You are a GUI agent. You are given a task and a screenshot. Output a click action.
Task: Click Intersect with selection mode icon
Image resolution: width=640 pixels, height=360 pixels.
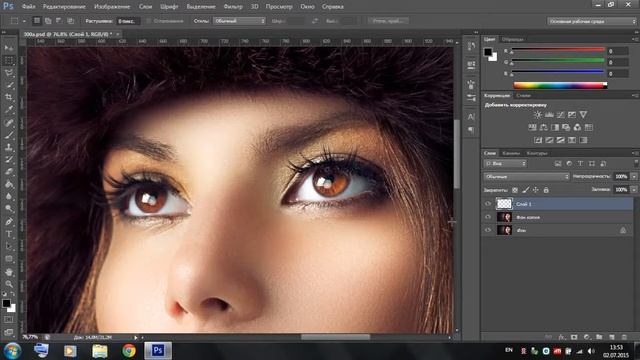[70, 20]
